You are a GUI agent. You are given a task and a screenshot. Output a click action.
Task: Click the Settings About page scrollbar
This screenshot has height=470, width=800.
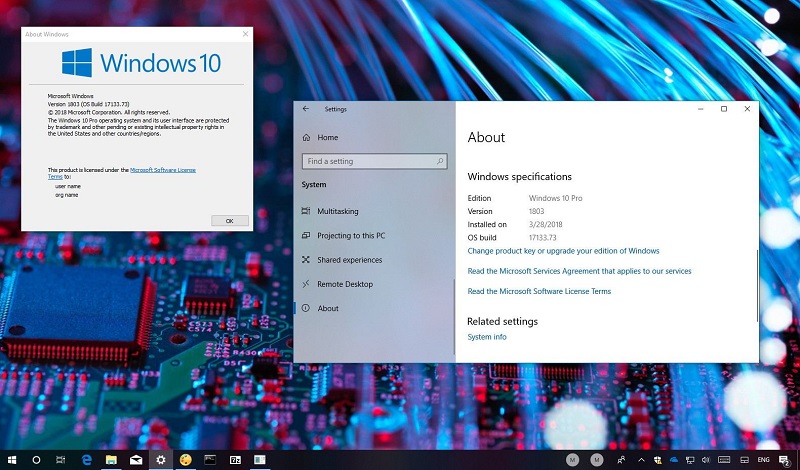coord(757,286)
